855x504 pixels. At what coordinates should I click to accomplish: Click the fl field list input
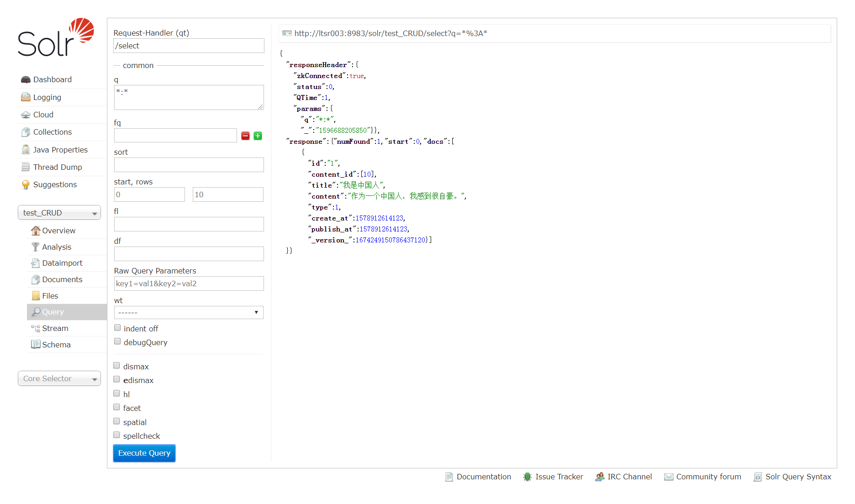click(x=189, y=224)
